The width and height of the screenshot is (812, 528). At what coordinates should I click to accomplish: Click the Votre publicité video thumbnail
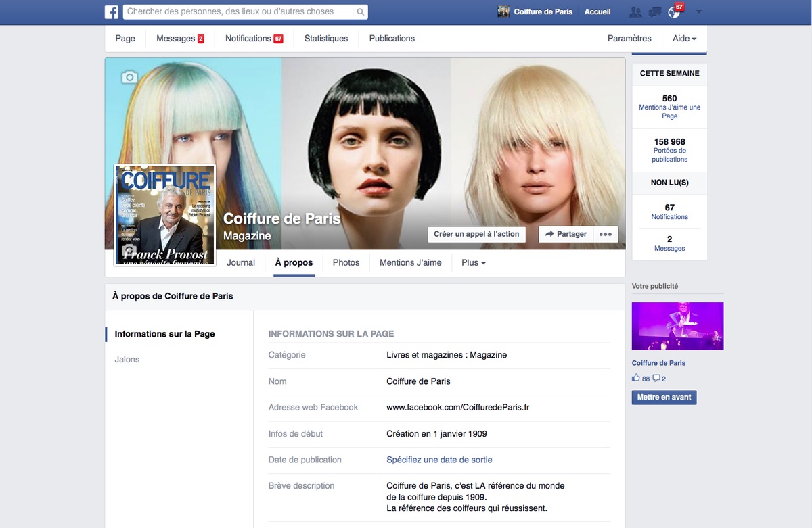click(x=677, y=326)
